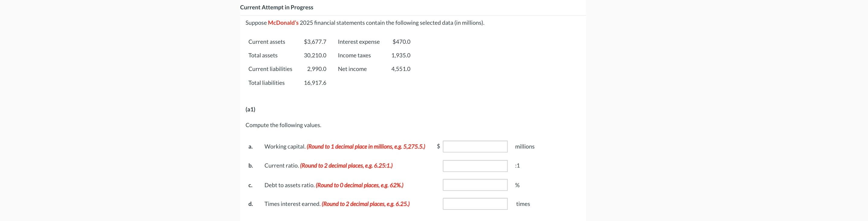This screenshot has width=868, height=221.
Task: Click the red current ratio rounding instruction
Action: click(x=346, y=166)
